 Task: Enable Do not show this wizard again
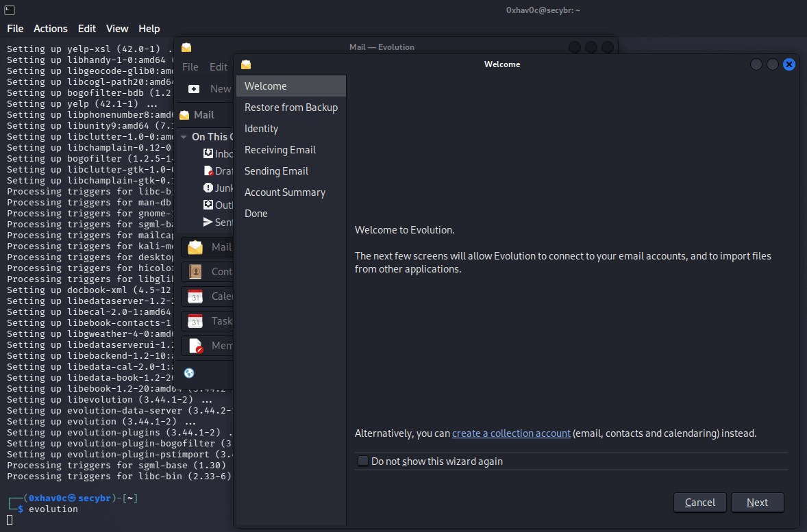click(363, 461)
